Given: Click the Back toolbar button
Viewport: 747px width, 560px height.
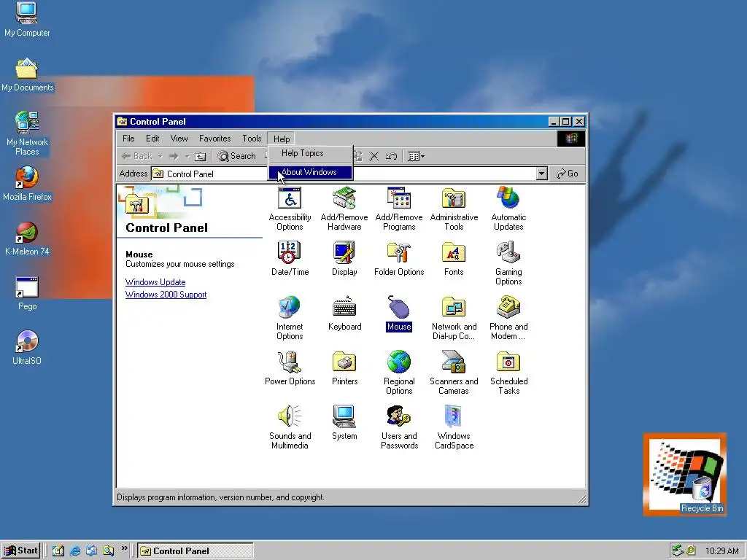Looking at the screenshot, I should point(137,156).
